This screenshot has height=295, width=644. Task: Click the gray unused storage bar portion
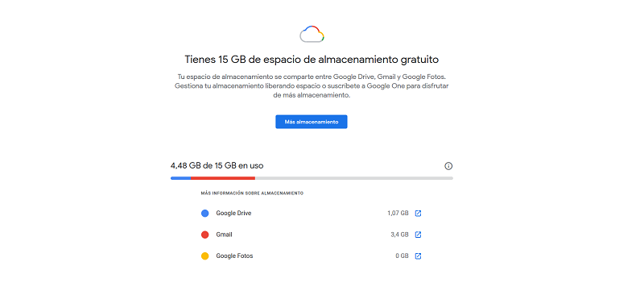(x=354, y=178)
